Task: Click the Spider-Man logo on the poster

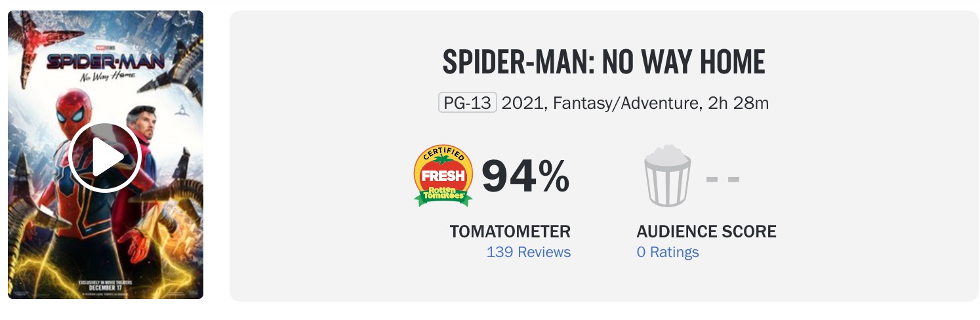Action: pyautogui.click(x=105, y=63)
